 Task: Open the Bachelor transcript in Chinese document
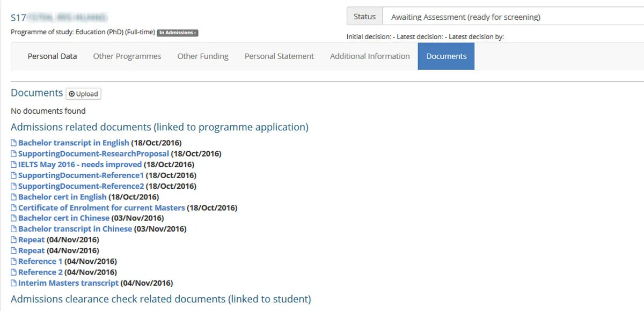click(x=74, y=228)
